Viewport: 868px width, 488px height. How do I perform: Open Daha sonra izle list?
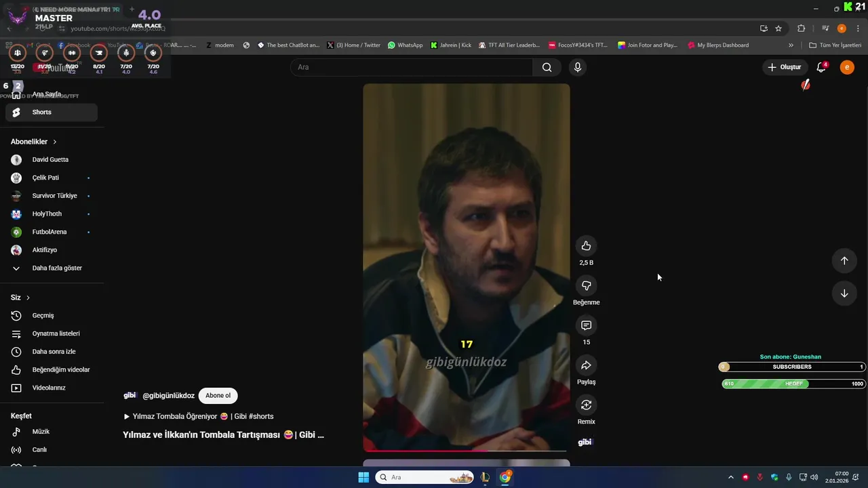click(52, 352)
